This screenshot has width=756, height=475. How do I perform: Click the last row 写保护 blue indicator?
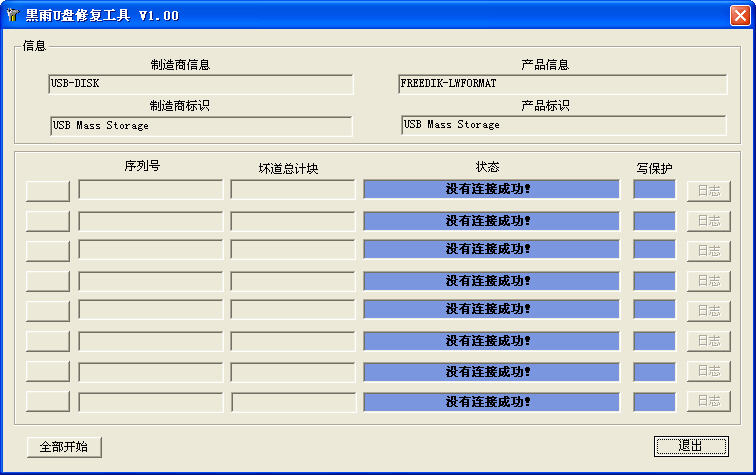pos(654,402)
